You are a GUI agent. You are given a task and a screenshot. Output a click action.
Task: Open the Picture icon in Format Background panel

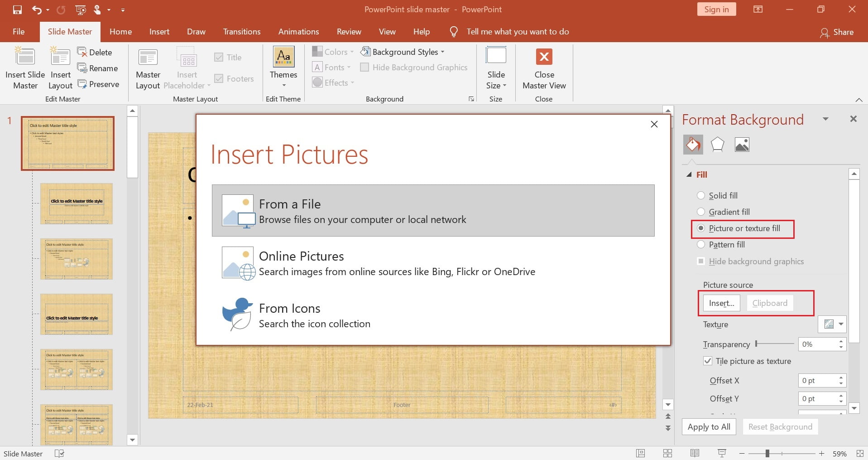[742, 144]
